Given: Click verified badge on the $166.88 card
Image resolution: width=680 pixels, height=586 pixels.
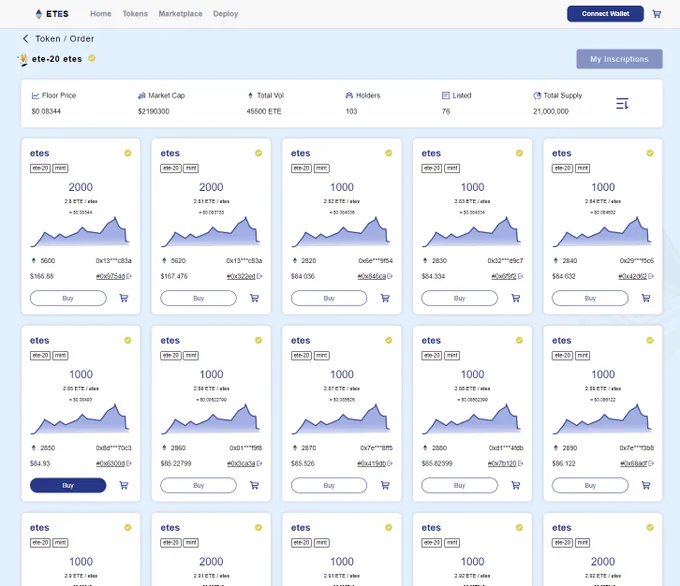Looking at the screenshot, I should click(128, 153).
